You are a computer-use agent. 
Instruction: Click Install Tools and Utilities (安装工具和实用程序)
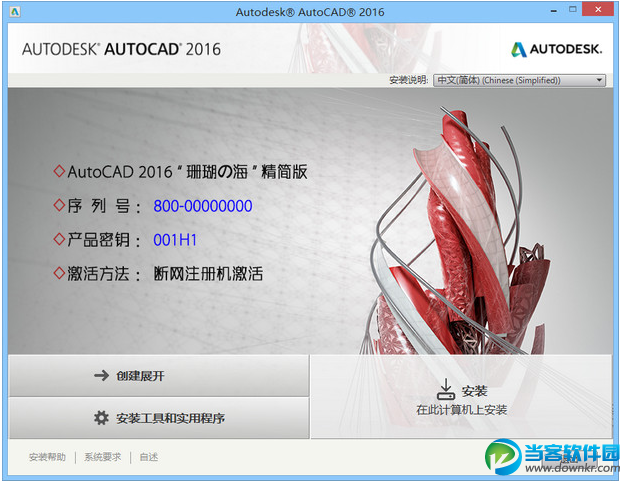coord(158,418)
